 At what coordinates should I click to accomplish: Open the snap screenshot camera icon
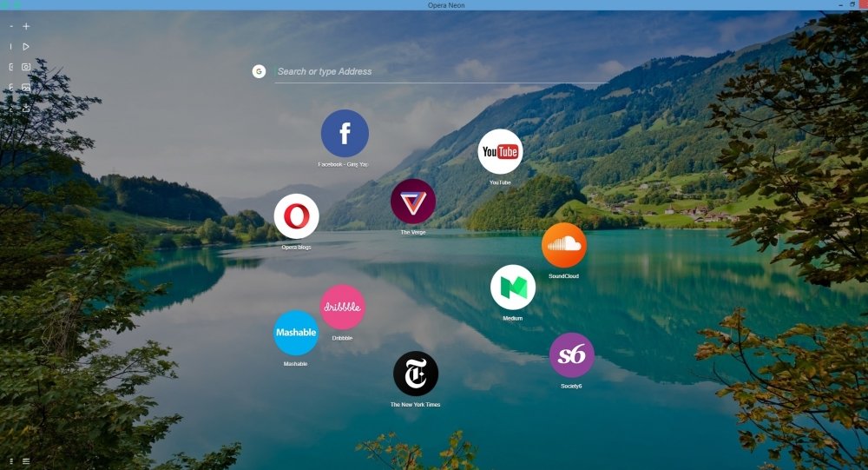[x=26, y=66]
